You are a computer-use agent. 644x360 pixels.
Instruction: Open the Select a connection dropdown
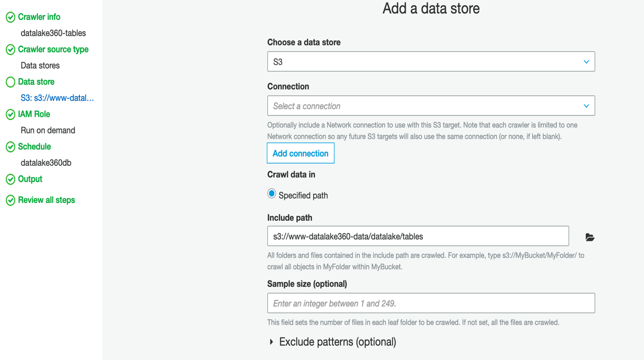(x=431, y=106)
